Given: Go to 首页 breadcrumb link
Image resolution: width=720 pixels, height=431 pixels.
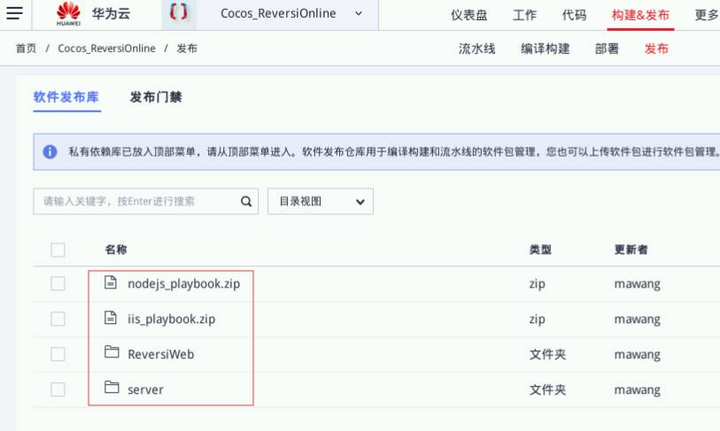Looking at the screenshot, I should [26, 48].
